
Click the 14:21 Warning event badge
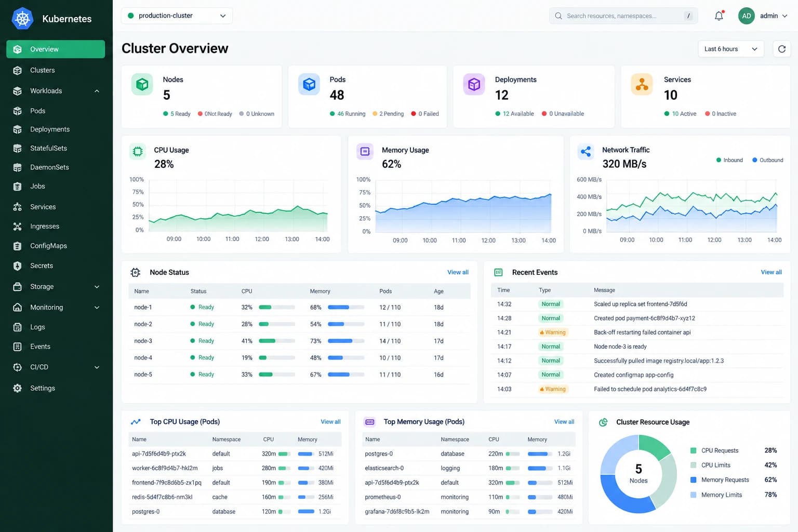tap(553, 332)
